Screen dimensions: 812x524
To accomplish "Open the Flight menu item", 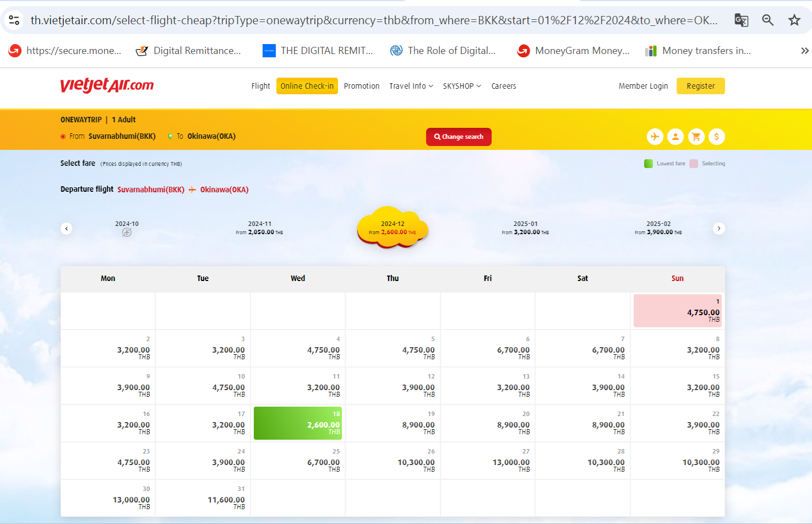I will pos(260,86).
